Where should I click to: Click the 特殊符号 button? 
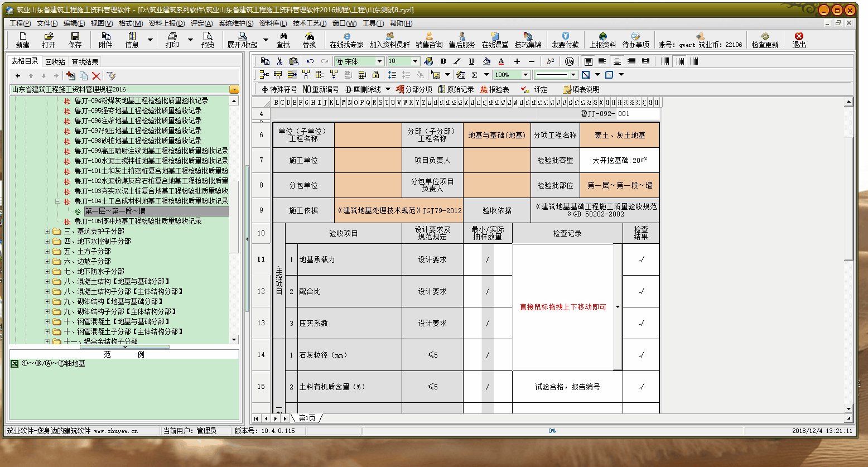pos(279,89)
